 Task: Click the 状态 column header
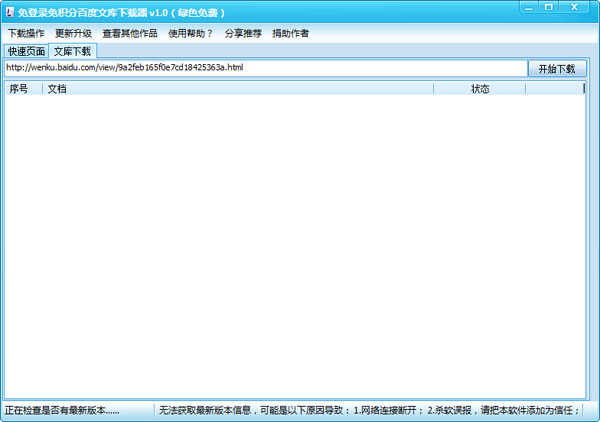click(479, 89)
